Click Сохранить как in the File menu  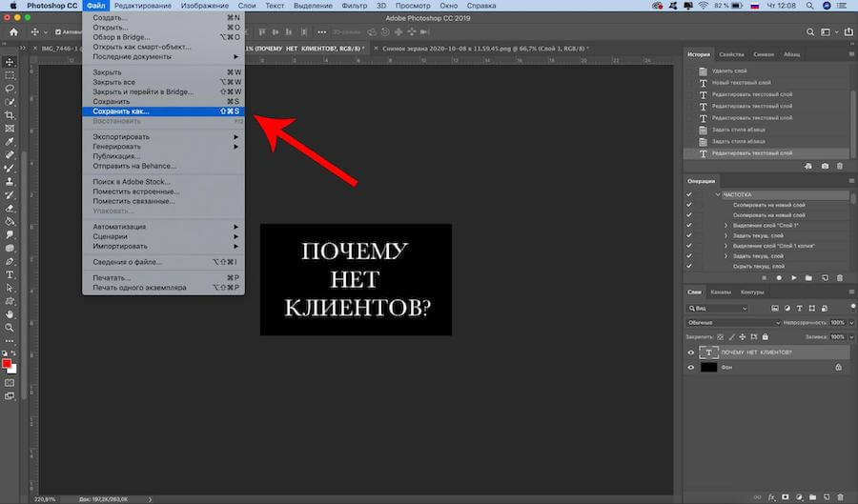tap(121, 111)
